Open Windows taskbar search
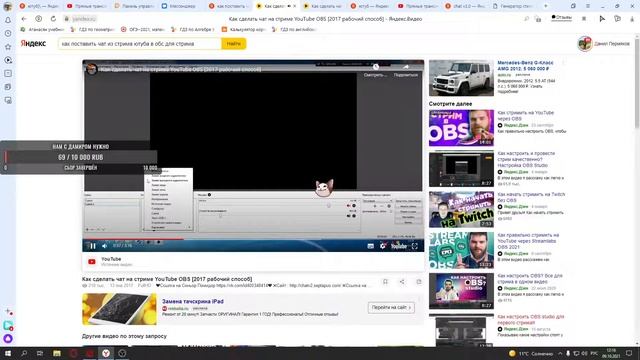The height and width of the screenshot is (360, 640). coord(24,353)
